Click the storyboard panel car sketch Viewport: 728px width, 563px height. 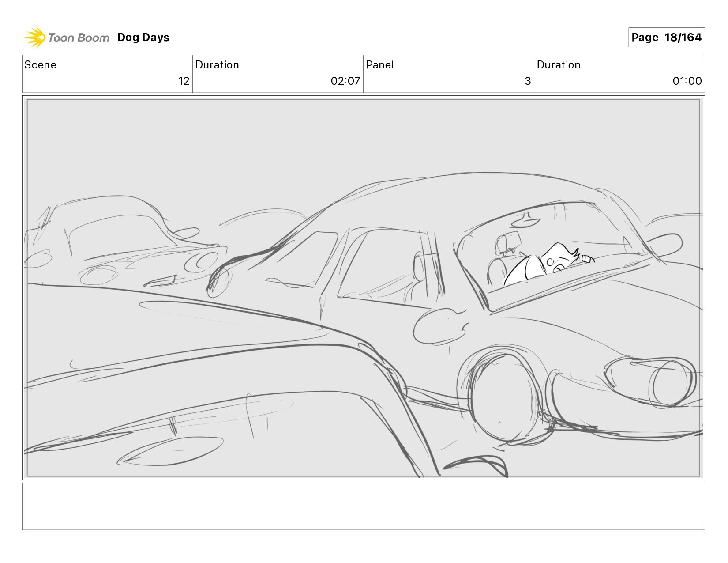tap(363, 288)
